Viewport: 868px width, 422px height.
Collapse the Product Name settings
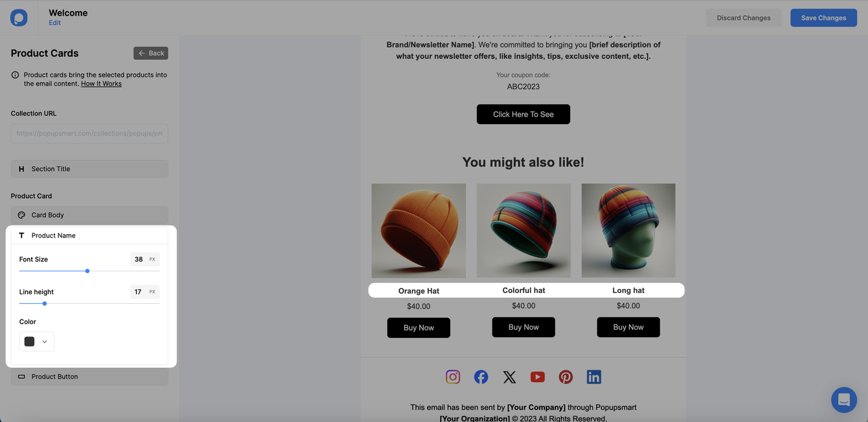[90, 235]
